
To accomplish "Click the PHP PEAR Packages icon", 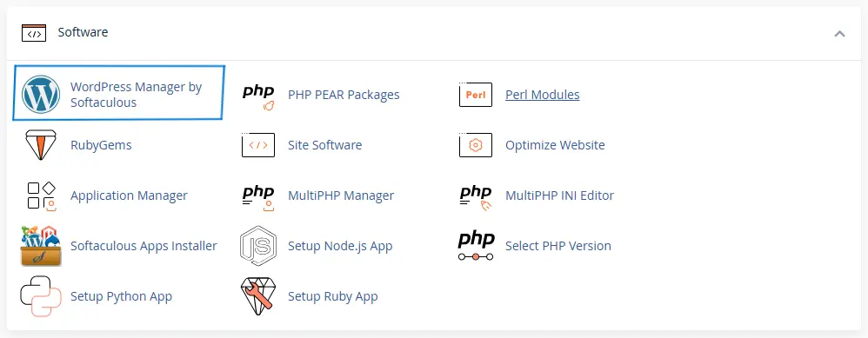I will [x=258, y=96].
